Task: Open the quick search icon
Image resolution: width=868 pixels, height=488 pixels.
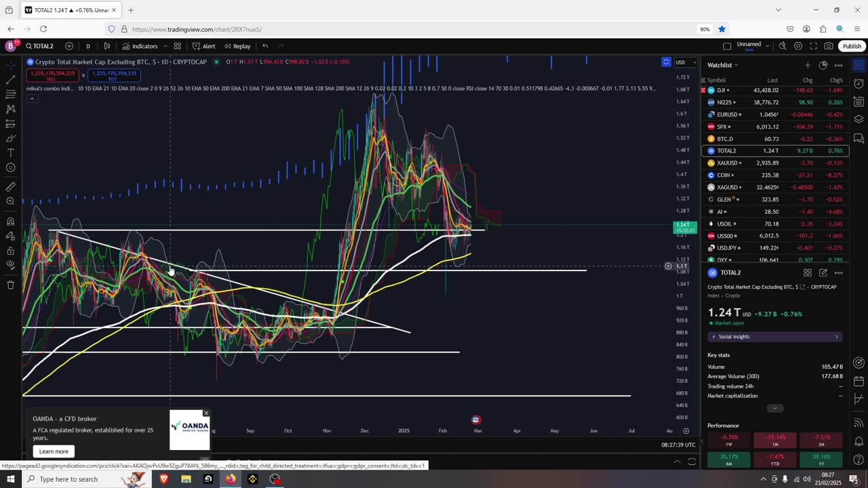Action: 783,46
